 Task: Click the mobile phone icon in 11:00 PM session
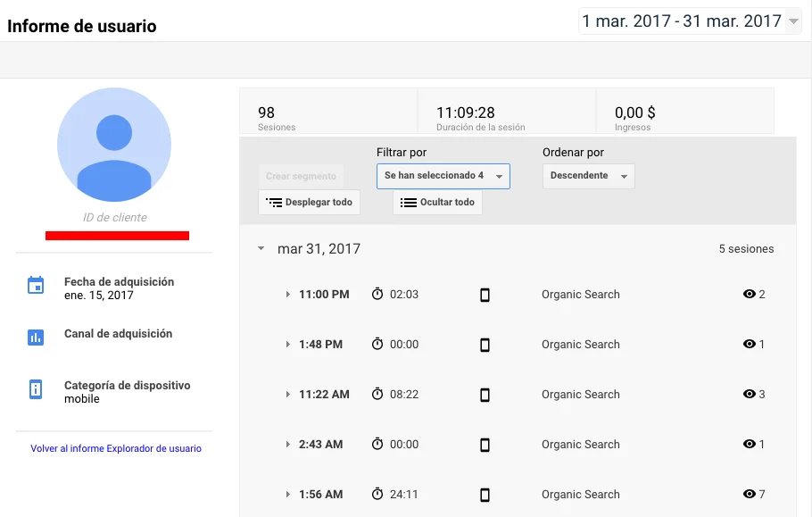(485, 295)
